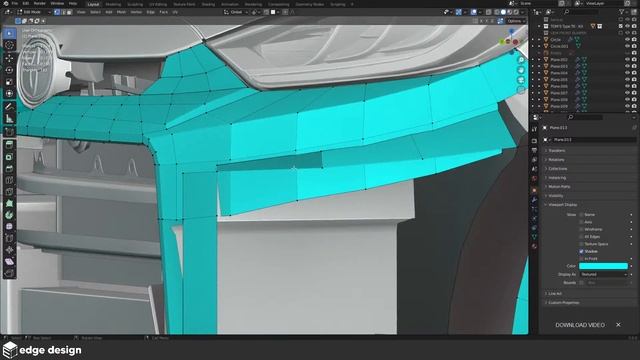Select the Rip Region tool
The image size is (640, 360).
[9, 273]
